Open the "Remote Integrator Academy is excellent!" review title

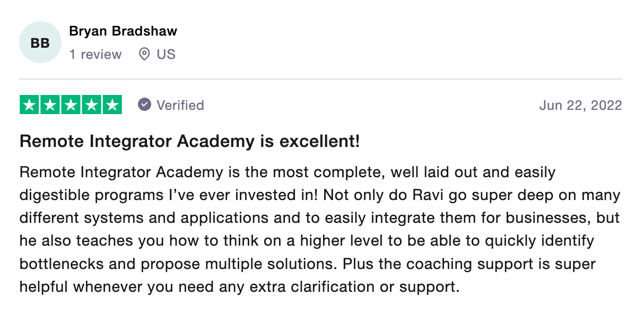(190, 142)
